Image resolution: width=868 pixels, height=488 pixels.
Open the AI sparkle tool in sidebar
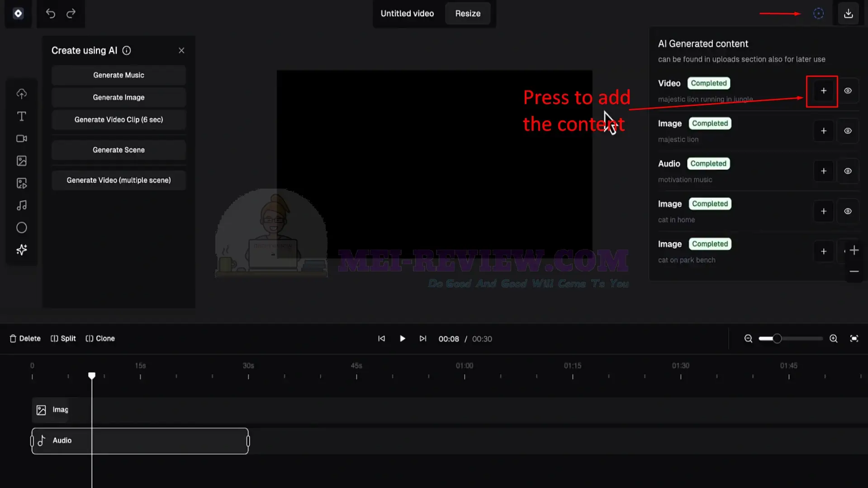[22, 250]
